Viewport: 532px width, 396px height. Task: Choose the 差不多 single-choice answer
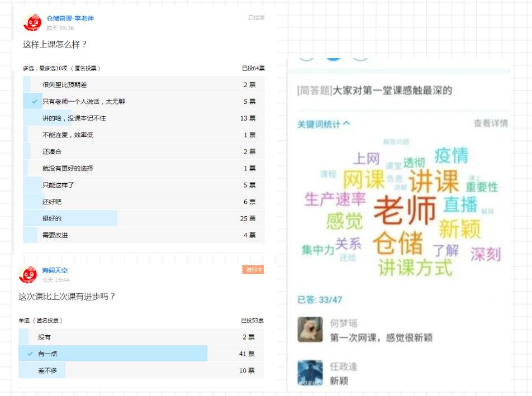(47, 370)
